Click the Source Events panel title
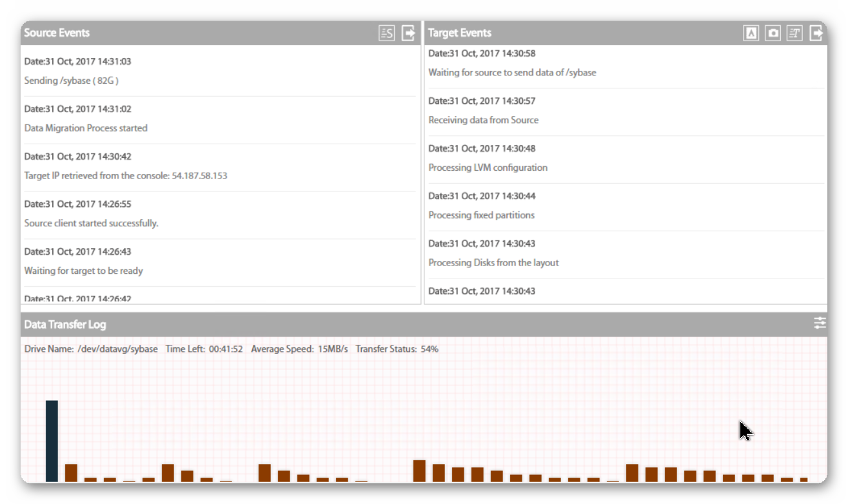The height and width of the screenshot is (504, 848). point(56,32)
